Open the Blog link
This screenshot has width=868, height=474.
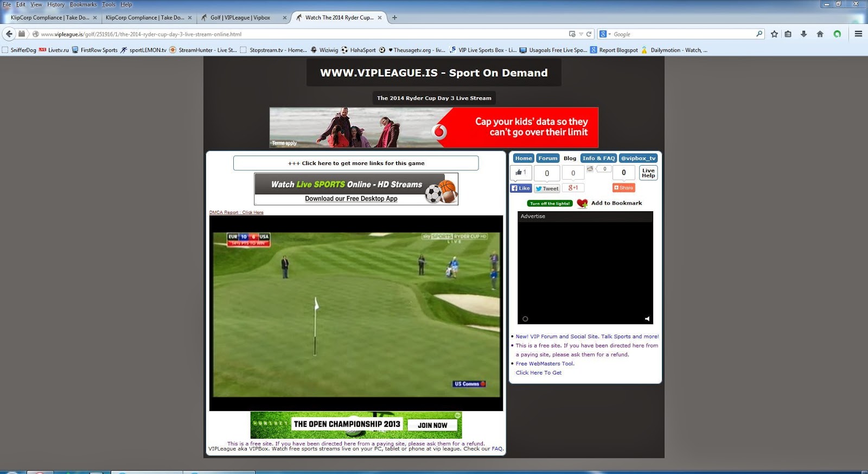pos(570,158)
